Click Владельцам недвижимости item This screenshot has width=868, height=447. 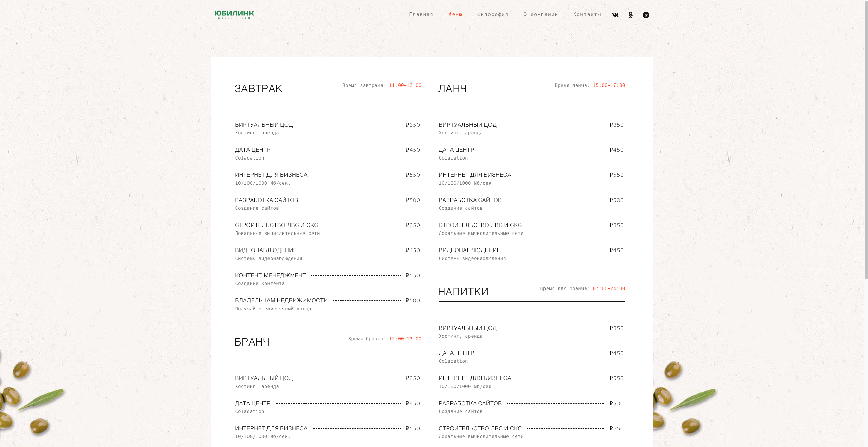281,300
